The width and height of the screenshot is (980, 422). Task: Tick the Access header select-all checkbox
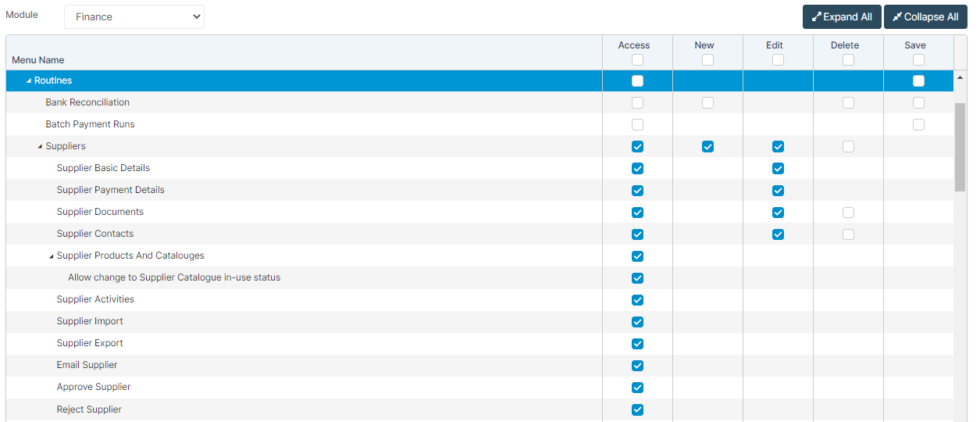click(638, 59)
